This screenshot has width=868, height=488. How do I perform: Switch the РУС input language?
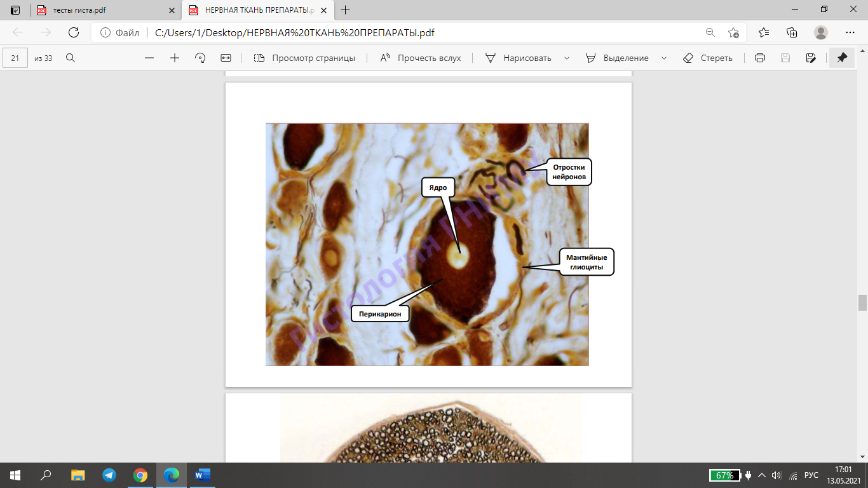811,475
